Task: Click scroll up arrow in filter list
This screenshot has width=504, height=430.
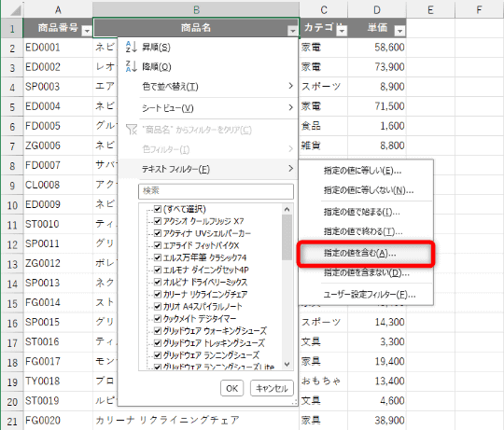Action: click(287, 209)
